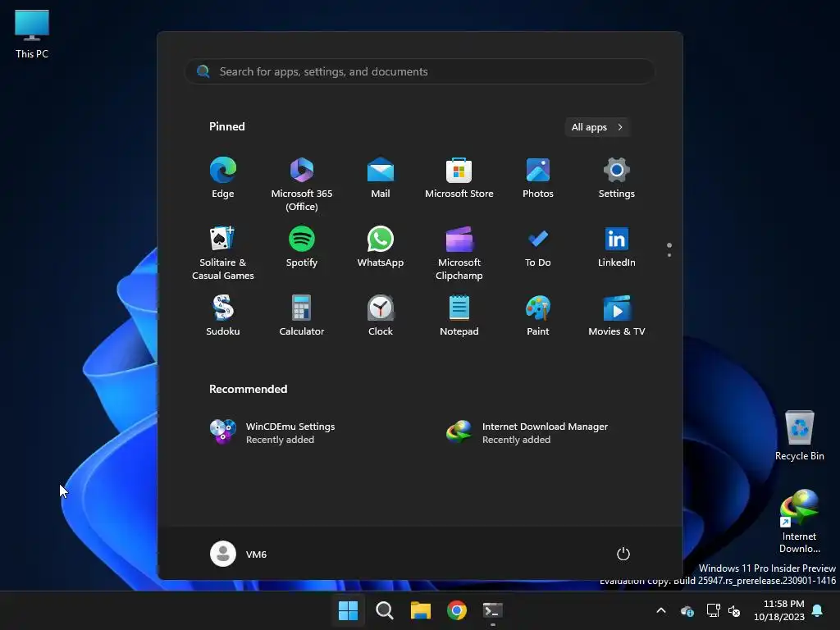Screen dimensions: 840x630
Task: Open the To Do app
Action: tap(538, 248)
